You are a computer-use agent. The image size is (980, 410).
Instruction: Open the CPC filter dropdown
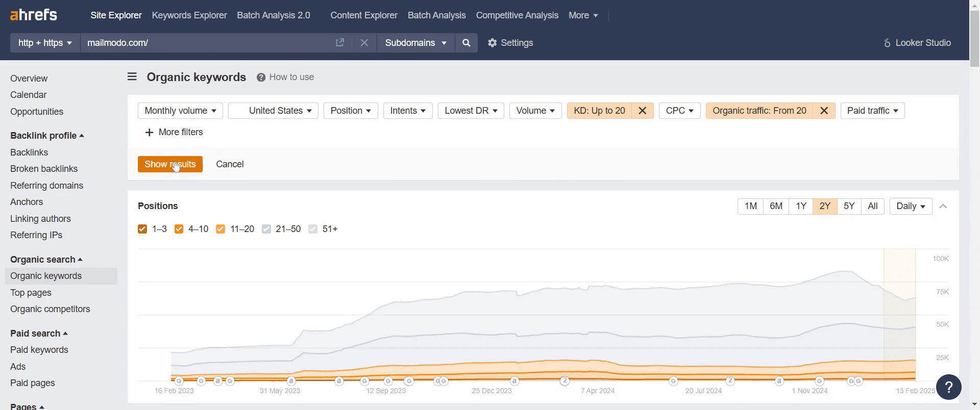[679, 111]
